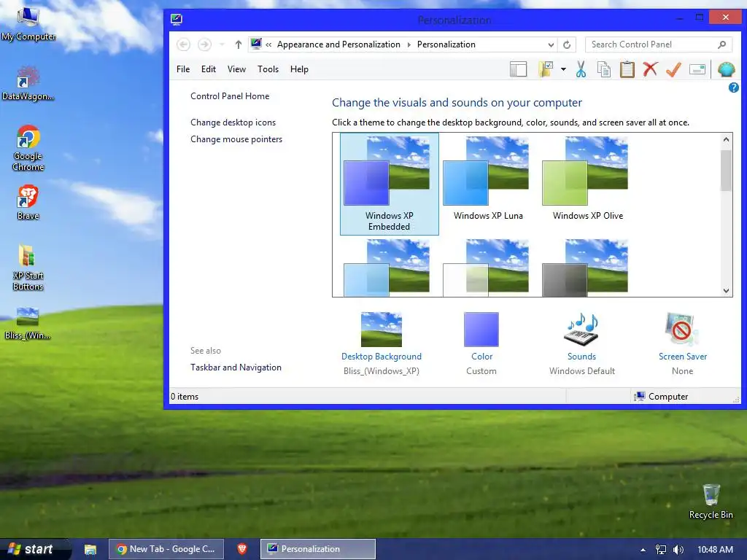This screenshot has width=747, height=560.
Task: Open Help via blue question mark
Action: coord(734,87)
